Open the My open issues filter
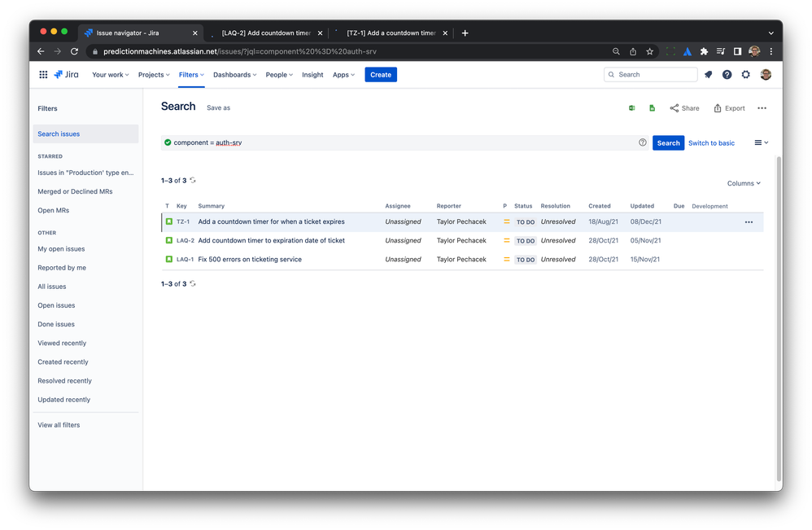 coord(61,248)
